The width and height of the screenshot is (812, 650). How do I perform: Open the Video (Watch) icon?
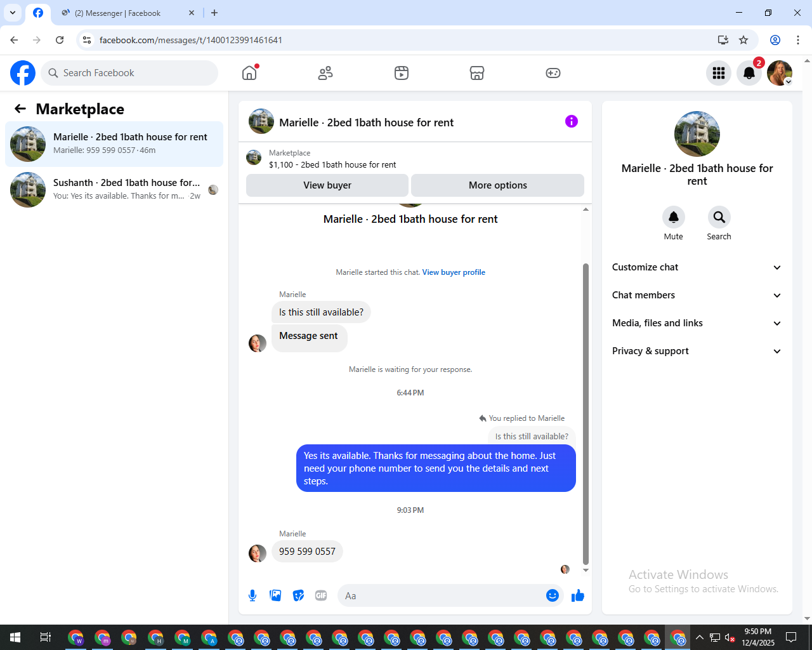(x=402, y=73)
